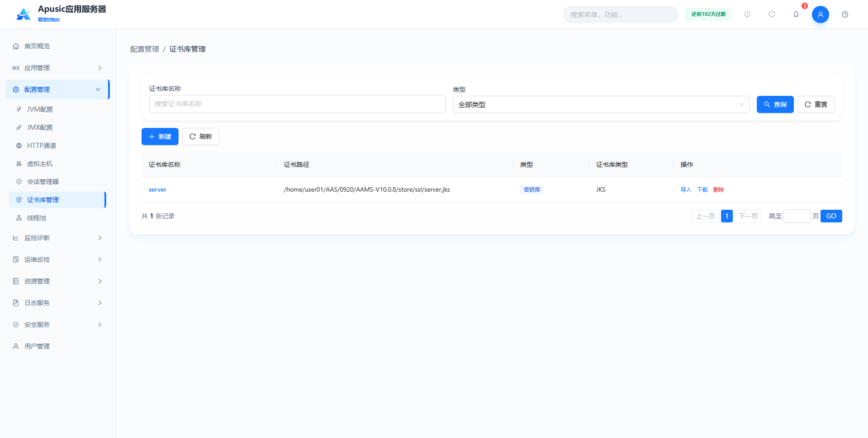Click the 安全服务 shield icon
Viewport: 868px width, 438px height.
coord(16,325)
